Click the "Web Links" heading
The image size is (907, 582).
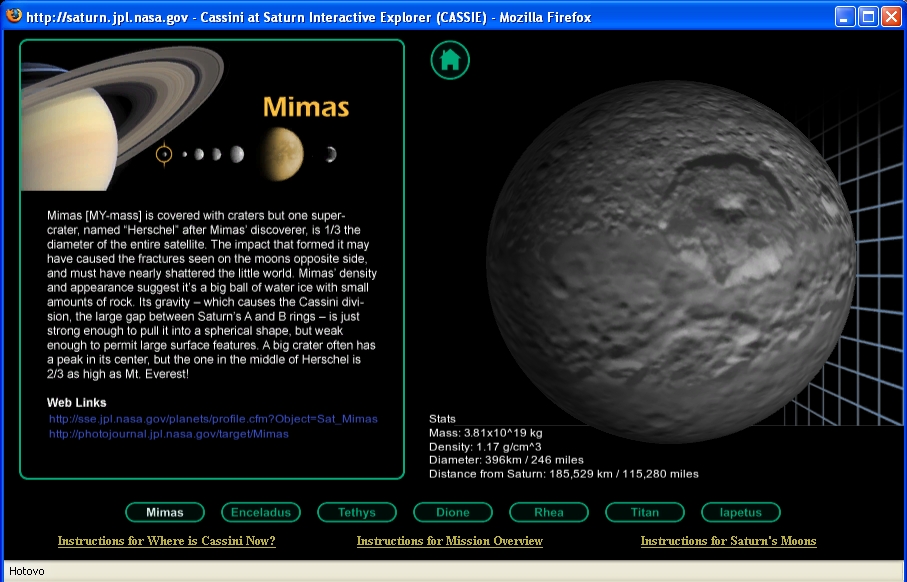(76, 403)
